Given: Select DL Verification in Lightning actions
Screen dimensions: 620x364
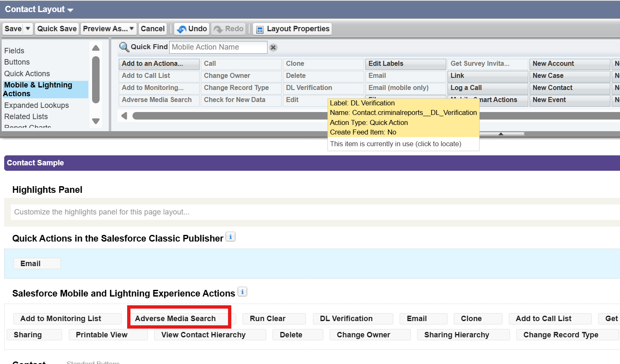Looking at the screenshot, I should coord(353,319).
